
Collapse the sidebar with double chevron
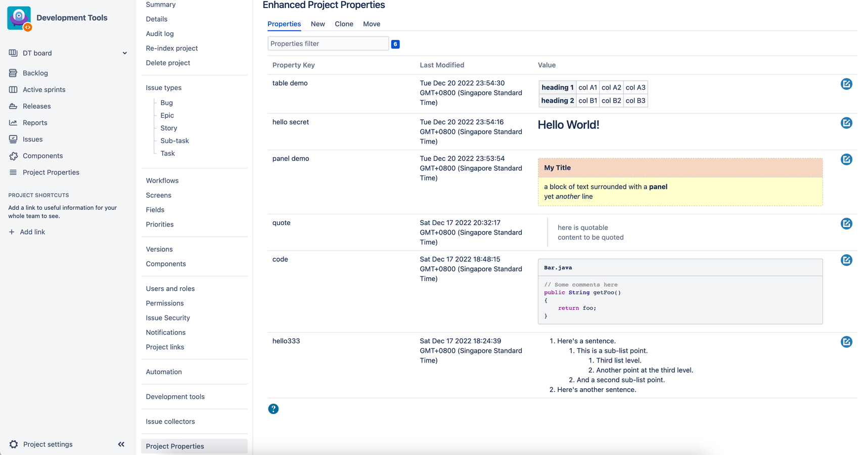(121, 444)
